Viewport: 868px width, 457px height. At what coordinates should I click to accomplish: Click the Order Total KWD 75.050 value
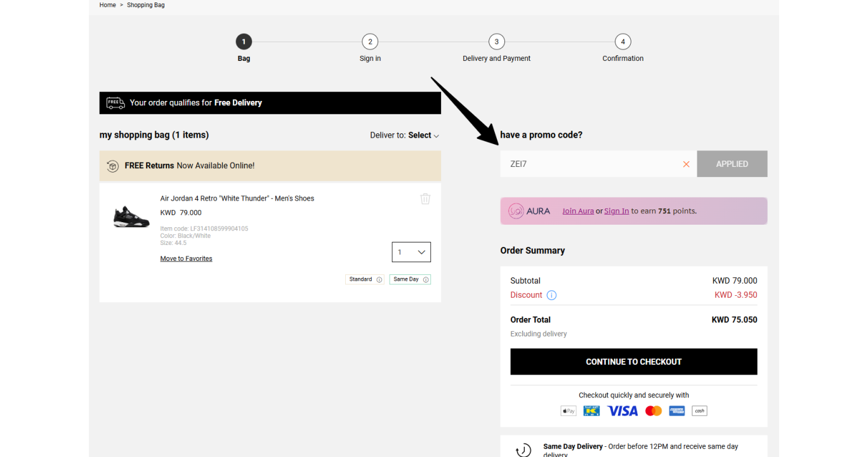[x=735, y=320]
